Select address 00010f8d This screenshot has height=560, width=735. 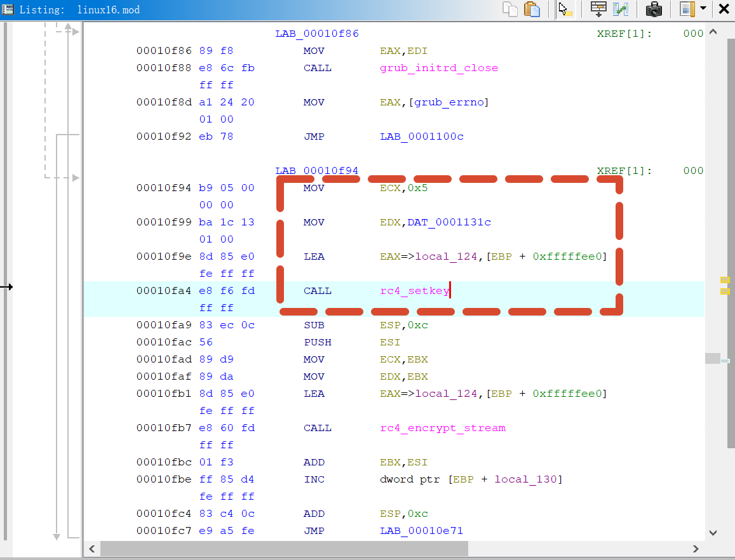pos(164,102)
